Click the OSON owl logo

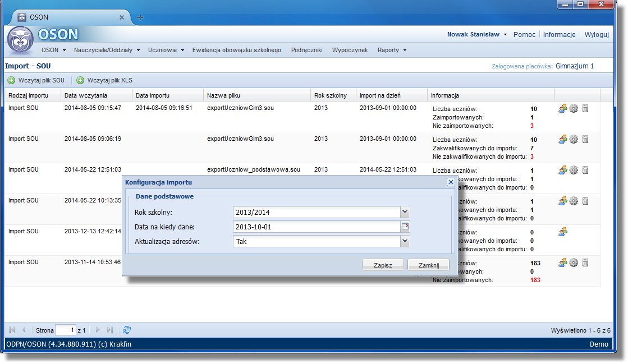coord(20,40)
